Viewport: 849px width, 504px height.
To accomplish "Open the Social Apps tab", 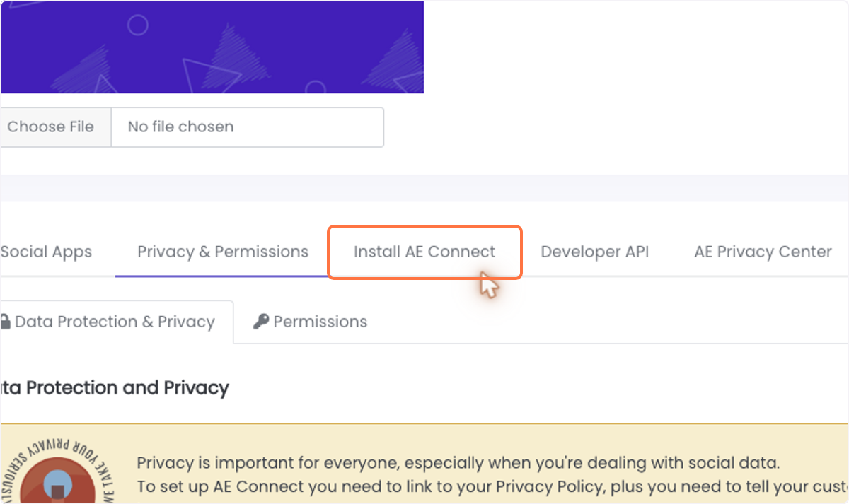I will click(x=46, y=252).
